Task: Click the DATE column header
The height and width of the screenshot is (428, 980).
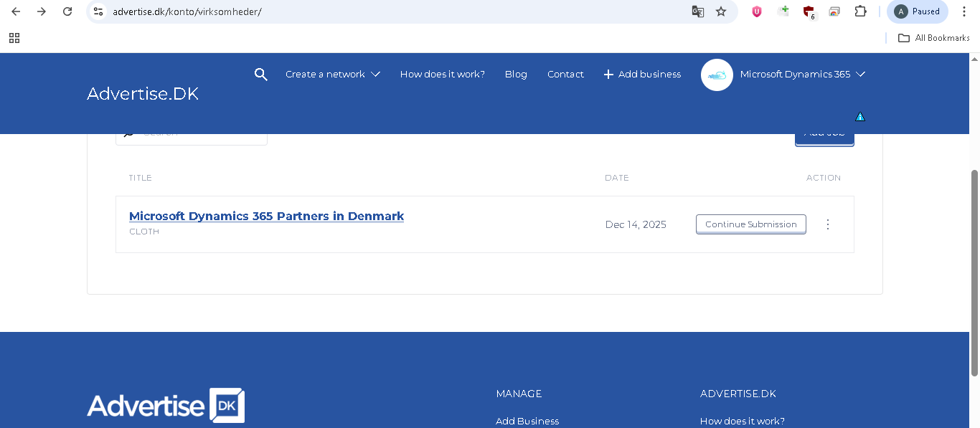Action: click(x=617, y=178)
